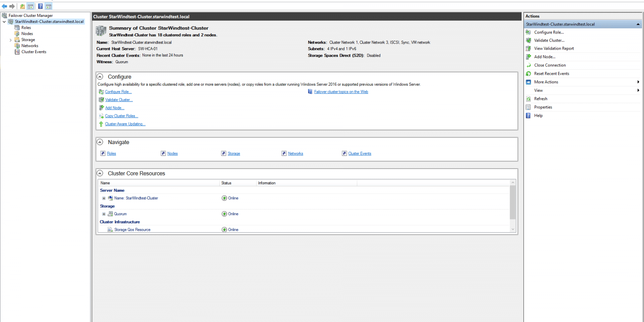Click the core resources scrollbar down arrow
The height and width of the screenshot is (322, 644).
tap(513, 229)
